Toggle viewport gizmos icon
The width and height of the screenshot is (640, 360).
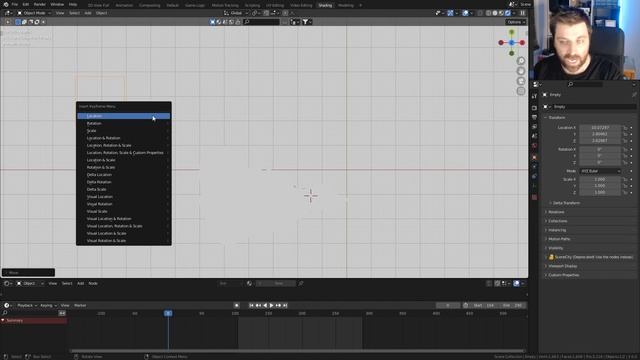(x=450, y=13)
